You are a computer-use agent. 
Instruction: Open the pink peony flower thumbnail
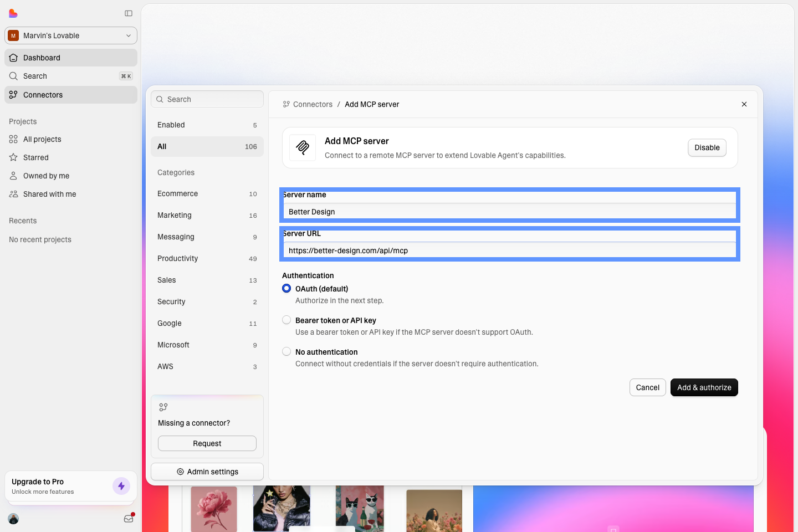214,509
